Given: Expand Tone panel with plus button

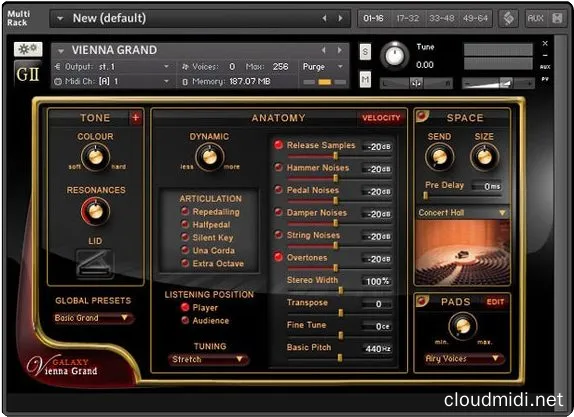Looking at the screenshot, I should (x=135, y=118).
